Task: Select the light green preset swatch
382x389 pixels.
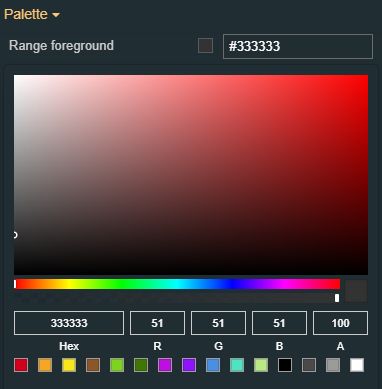Action: click(117, 365)
